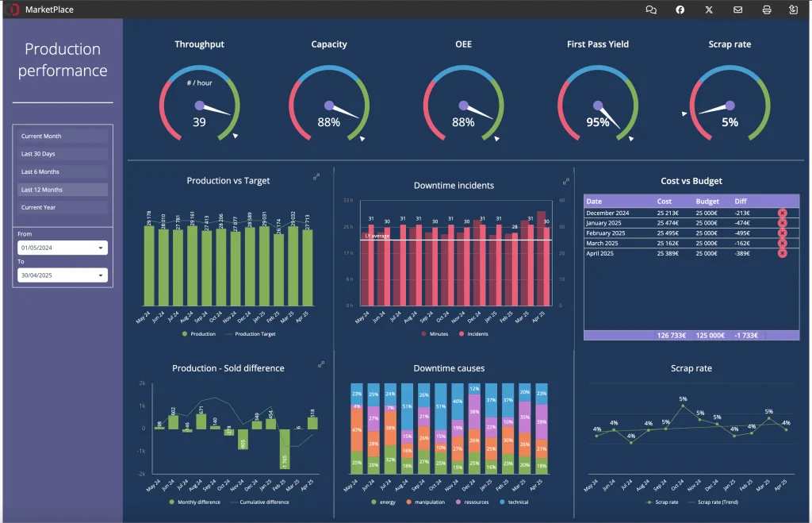812x523 pixels.
Task: Toggle Minutes legend in Downtime incidents
Action: click(x=435, y=334)
